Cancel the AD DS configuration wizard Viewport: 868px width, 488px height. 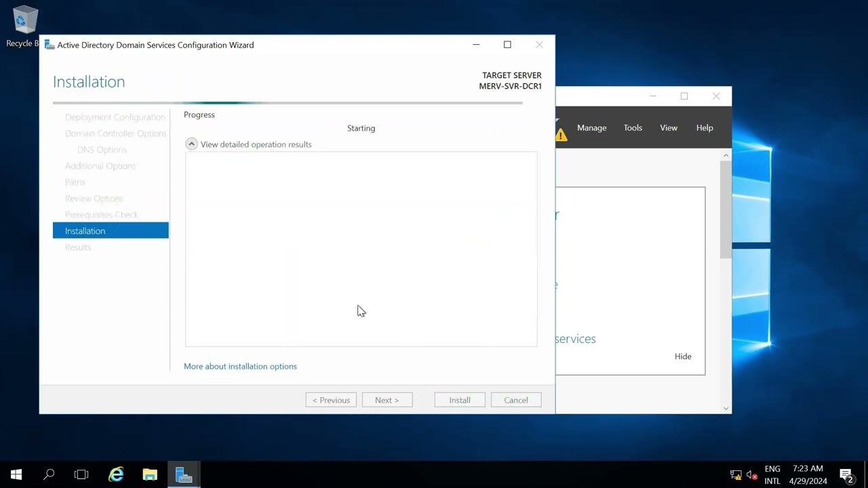click(516, 400)
